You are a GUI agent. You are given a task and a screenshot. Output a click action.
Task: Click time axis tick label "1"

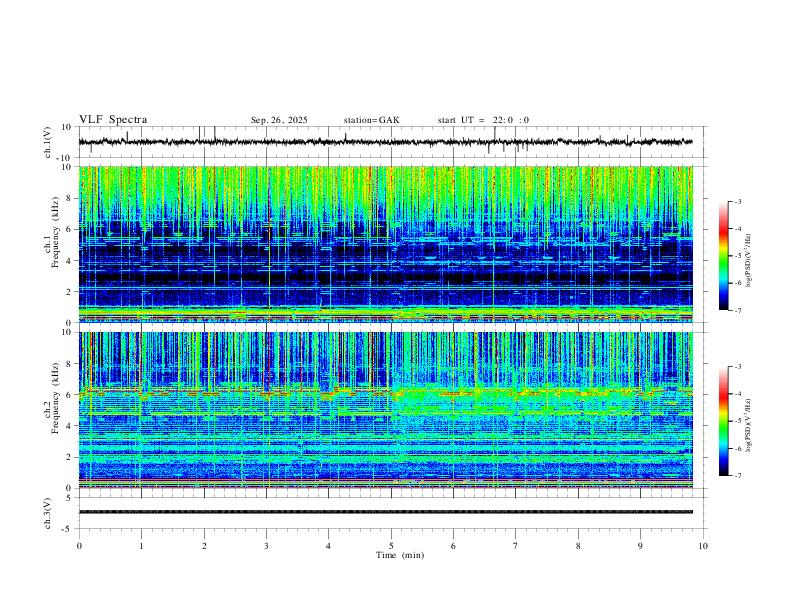click(141, 546)
